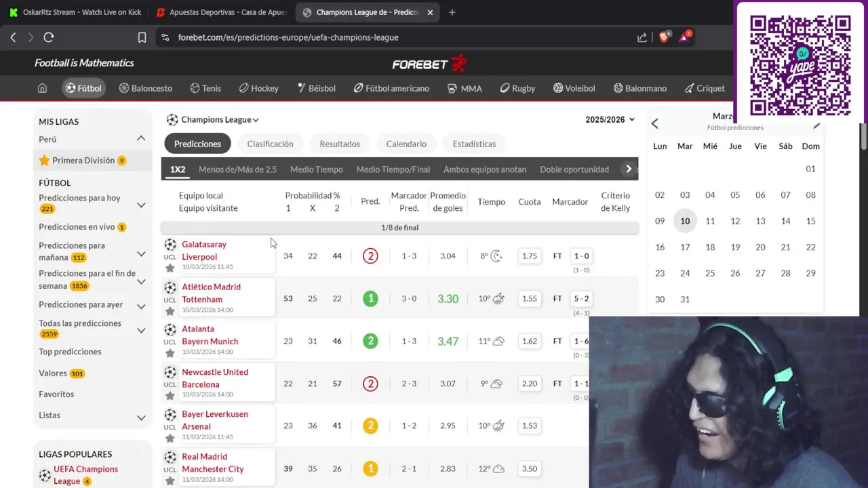Select March 17 in calendar
This screenshot has width=868, height=488.
pyautogui.click(x=685, y=247)
